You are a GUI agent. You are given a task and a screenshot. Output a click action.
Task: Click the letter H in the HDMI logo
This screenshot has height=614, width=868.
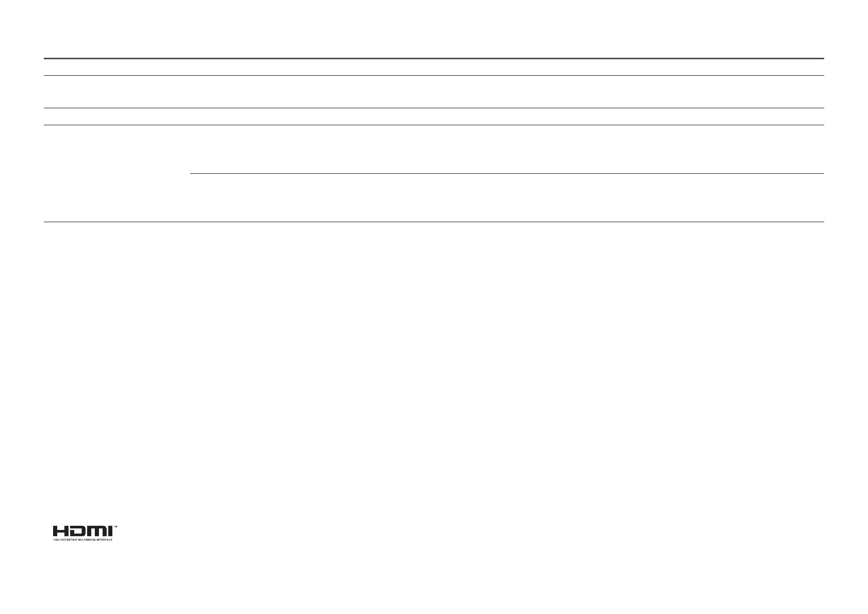(x=61, y=531)
